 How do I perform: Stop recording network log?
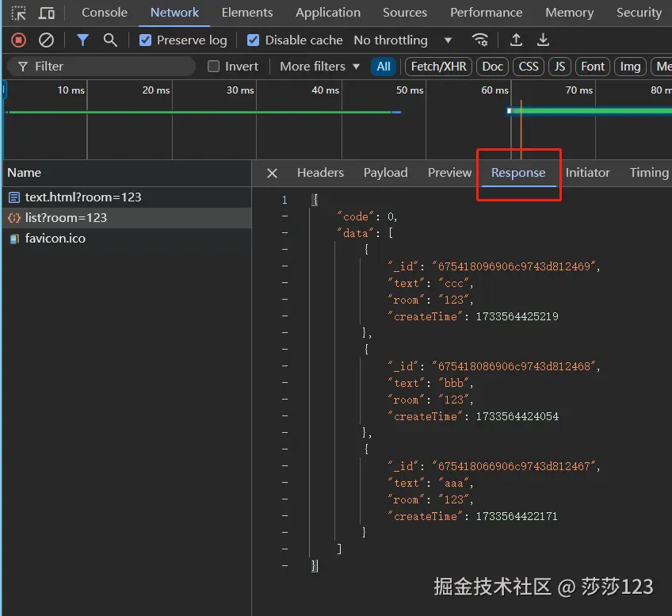coord(18,40)
